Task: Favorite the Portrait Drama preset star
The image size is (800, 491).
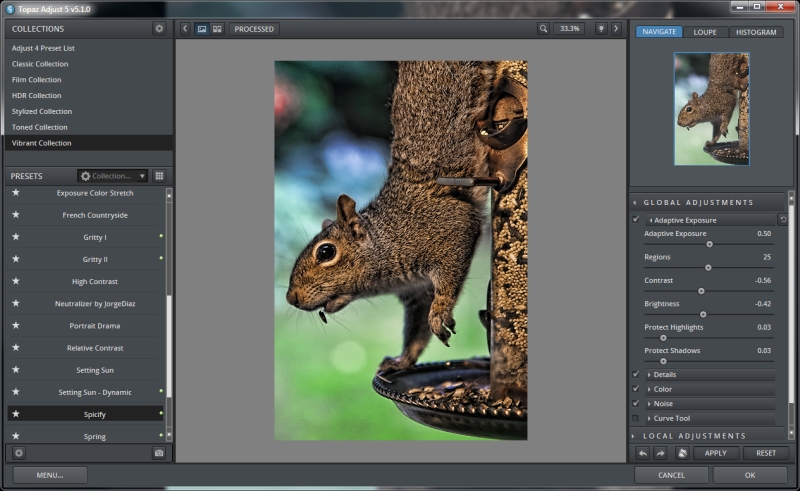Action: [15, 325]
